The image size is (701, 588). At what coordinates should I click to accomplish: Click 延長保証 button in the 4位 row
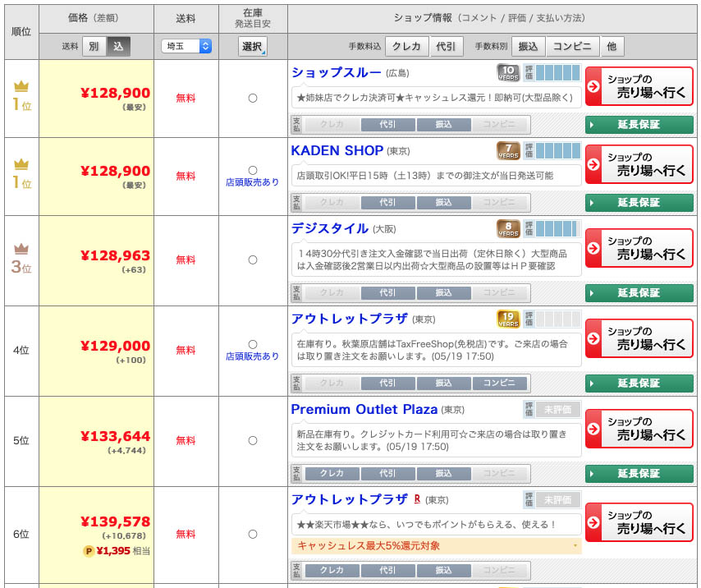coord(639,384)
